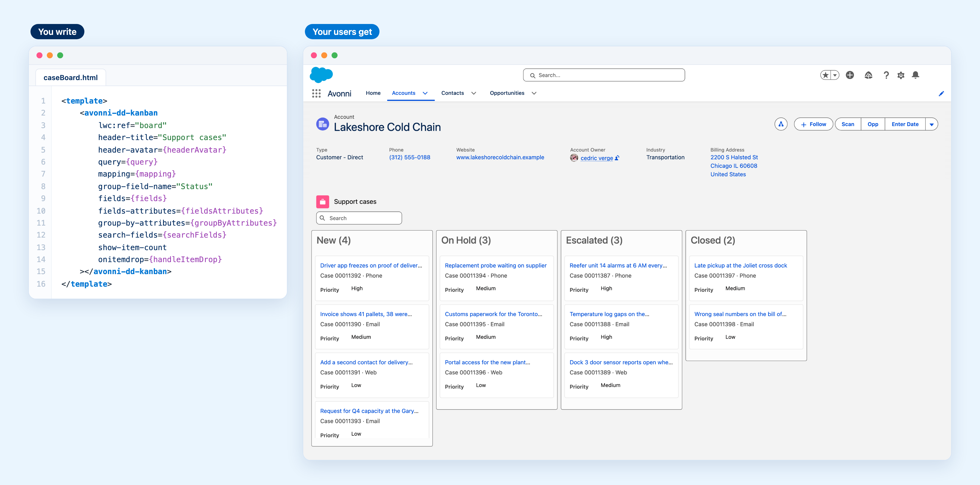The height and width of the screenshot is (485, 980).
Task: Click the Salesforce cloud logo
Action: point(321,75)
